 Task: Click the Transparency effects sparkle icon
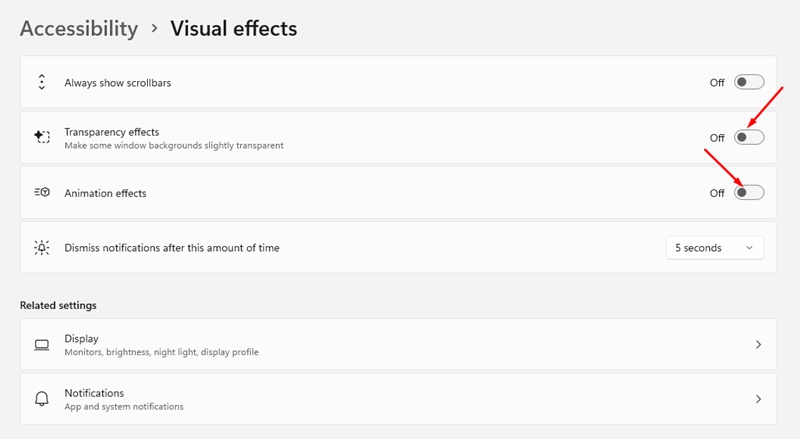point(42,137)
